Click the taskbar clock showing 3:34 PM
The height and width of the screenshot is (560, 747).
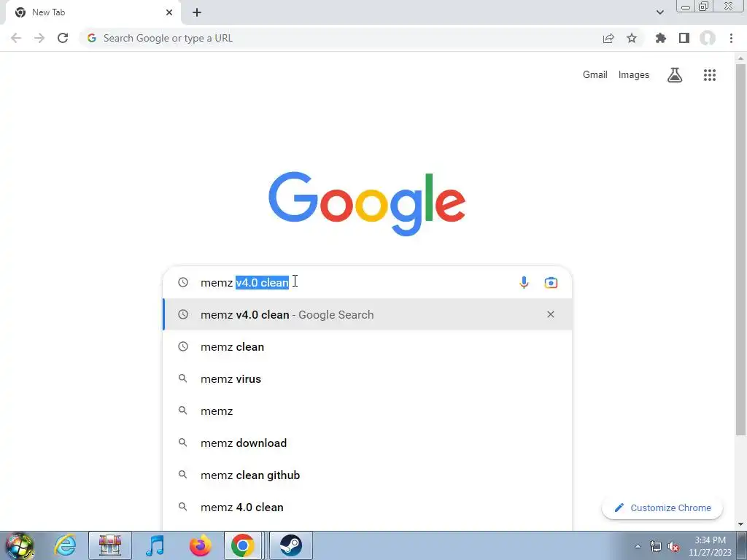710,545
